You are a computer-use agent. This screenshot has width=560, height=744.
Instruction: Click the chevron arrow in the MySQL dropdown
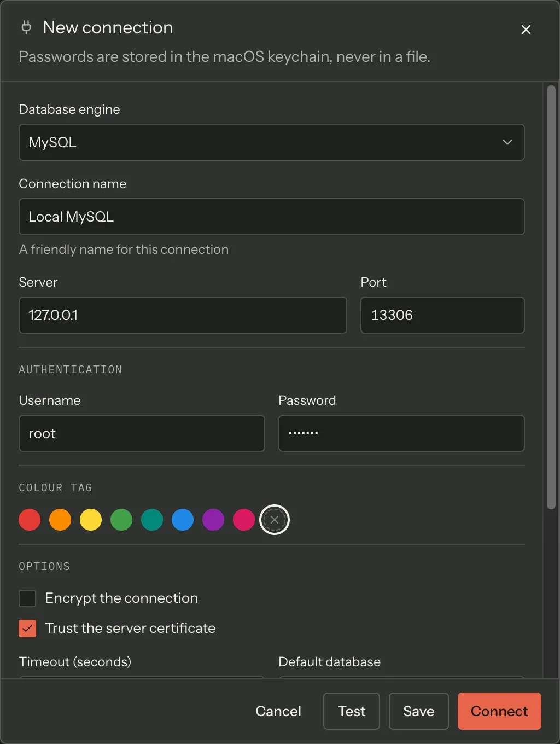[507, 142]
